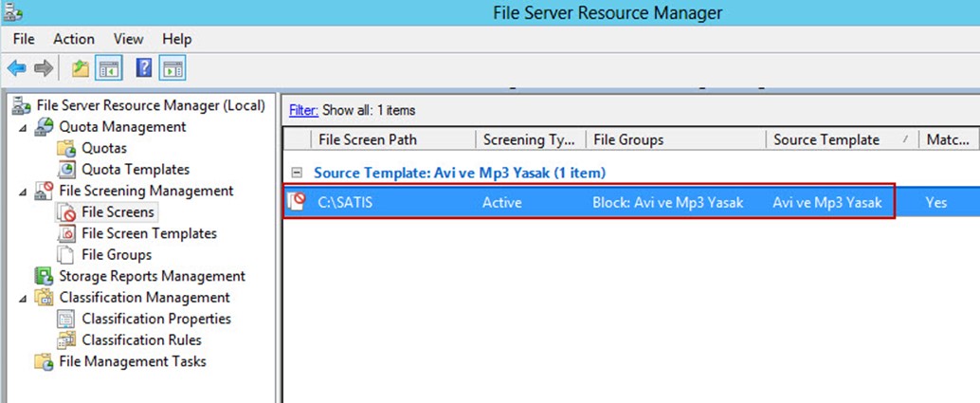980x403 pixels.
Task: Toggle the Show/Hide Console Tree icon
Action: 108,68
